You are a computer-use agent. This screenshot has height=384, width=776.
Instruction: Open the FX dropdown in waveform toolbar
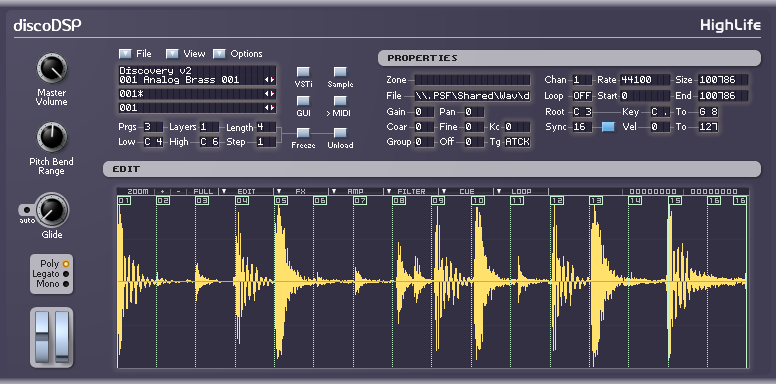[301, 191]
